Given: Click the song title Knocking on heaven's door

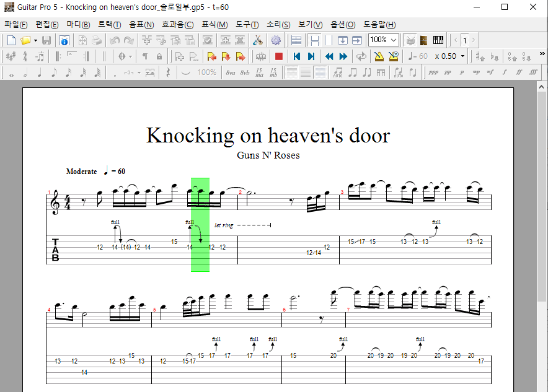Looking at the screenshot, I should tap(268, 136).
